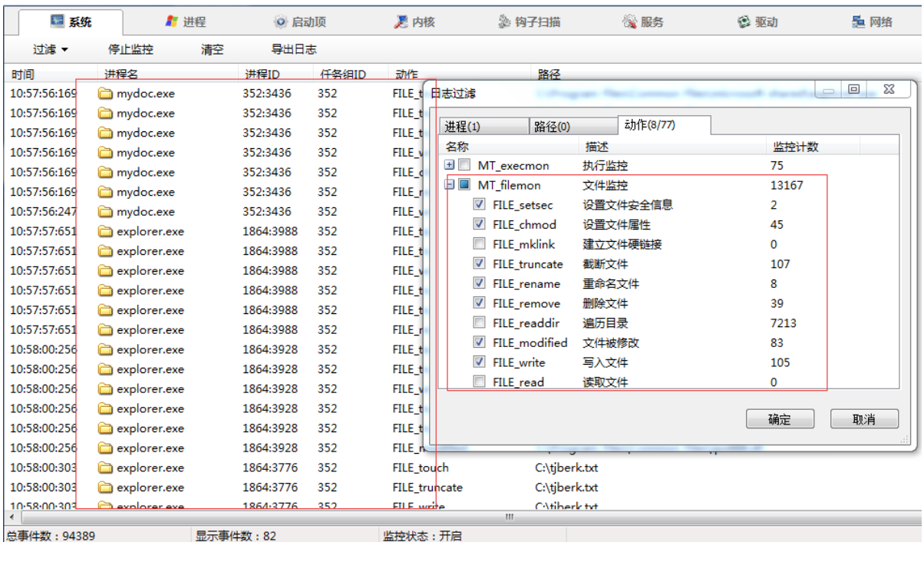The height and width of the screenshot is (562, 924).
Task: Open the 系统 tab
Action: pos(71,22)
